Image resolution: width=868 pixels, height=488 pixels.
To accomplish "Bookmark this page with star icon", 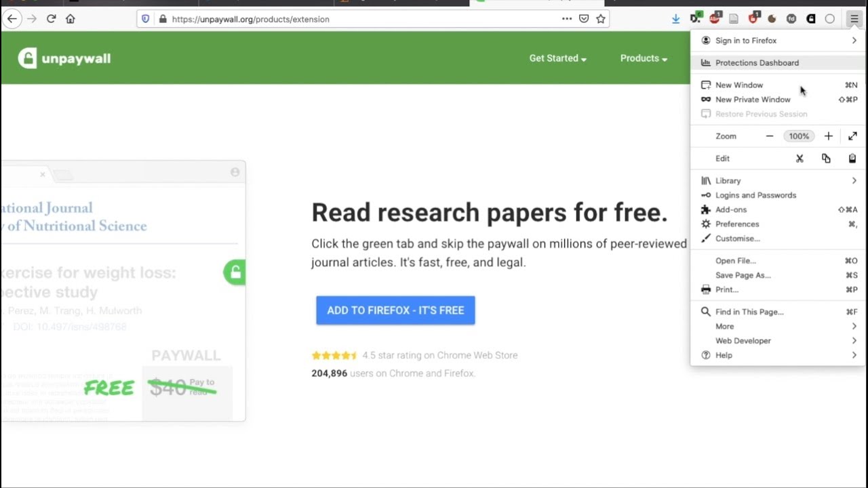I will 600,19.
